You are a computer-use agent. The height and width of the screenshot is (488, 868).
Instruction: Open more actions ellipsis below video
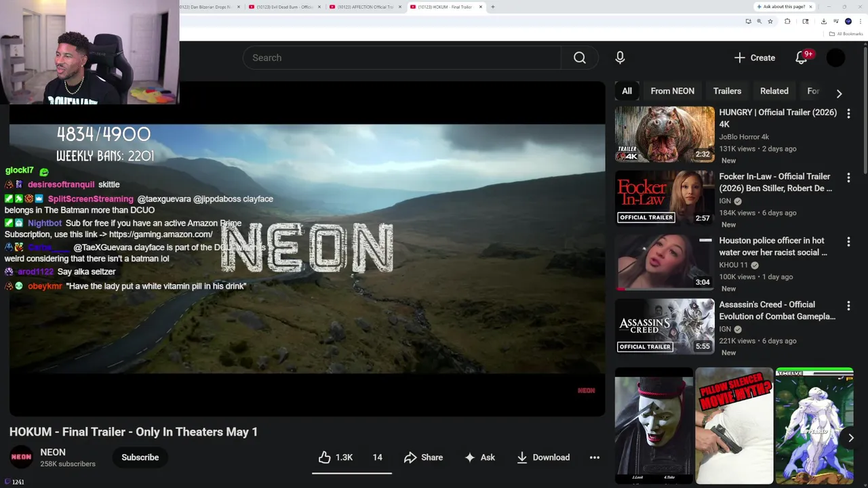[x=595, y=457]
